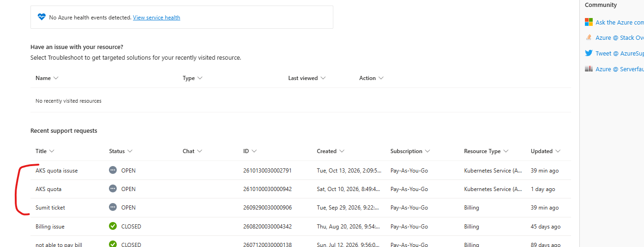This screenshot has width=644, height=247.
Task: Click the green closed checkmark for Billing issue
Action: [x=113, y=226]
